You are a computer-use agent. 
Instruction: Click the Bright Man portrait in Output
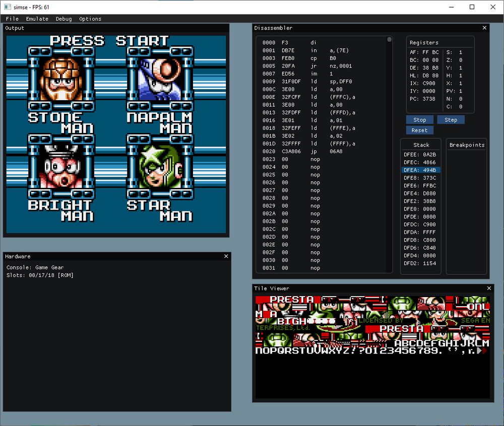click(x=61, y=166)
